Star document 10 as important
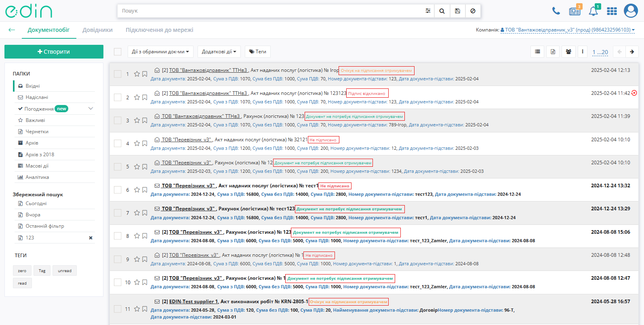 (137, 283)
